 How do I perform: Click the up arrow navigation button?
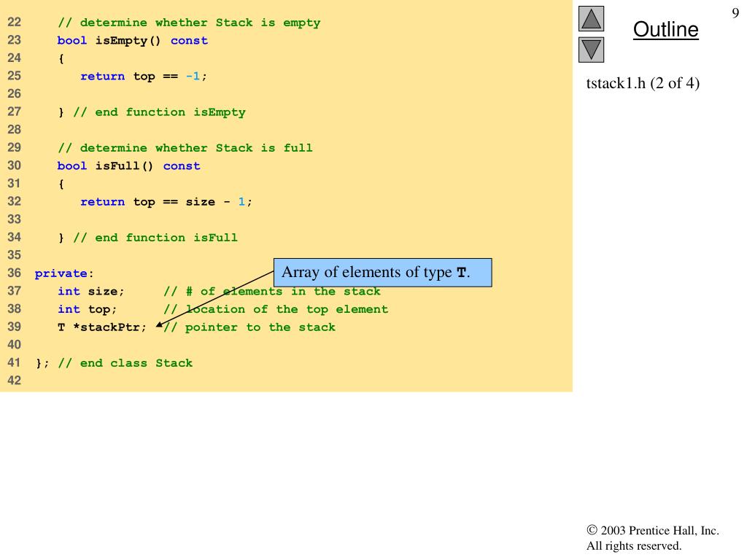[591, 18]
